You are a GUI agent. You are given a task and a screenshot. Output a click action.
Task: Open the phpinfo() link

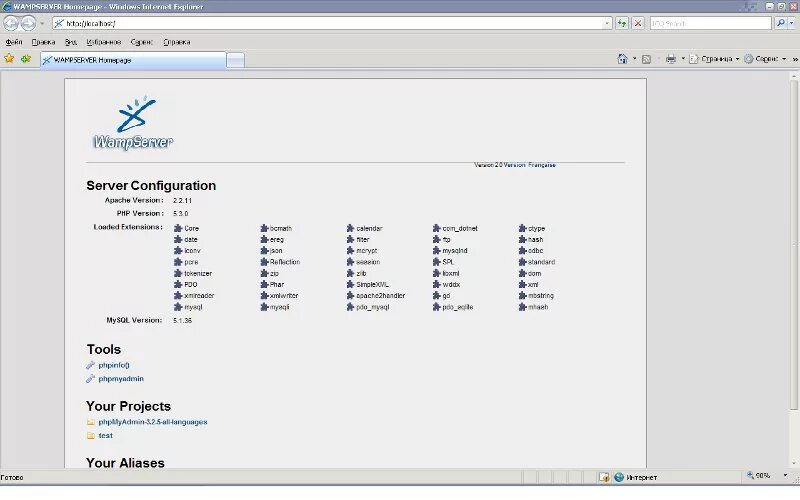(114, 365)
